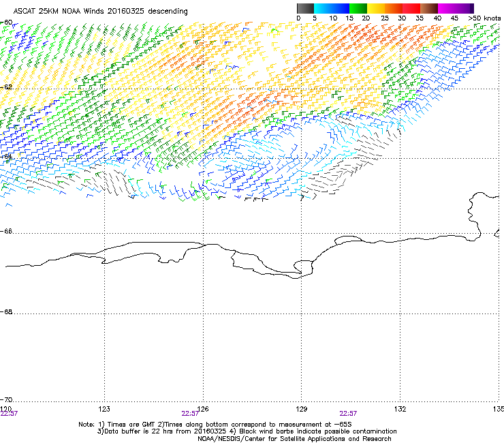Click the yellow 20-25 knots legend swatch
The width and height of the screenshot is (504, 443).
[x=376, y=8]
